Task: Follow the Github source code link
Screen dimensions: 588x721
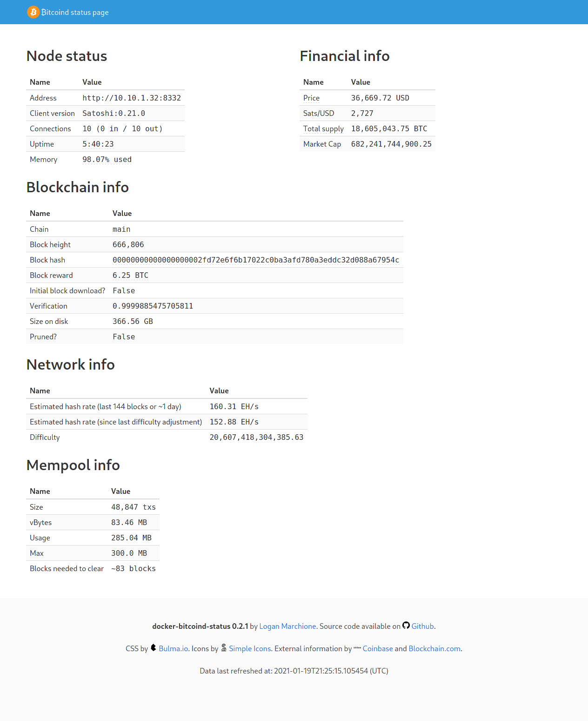Action: pos(422,627)
